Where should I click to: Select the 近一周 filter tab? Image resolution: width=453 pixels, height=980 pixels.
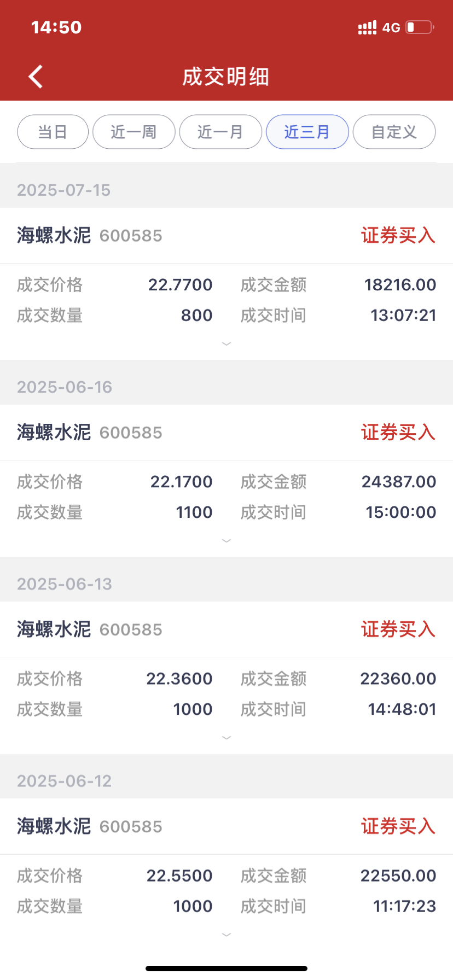[x=134, y=132]
